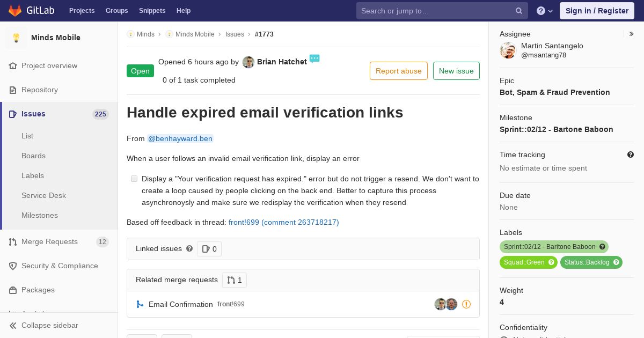
Task: Open Bot, Spam & Fraud Prevention epic
Action: (555, 92)
